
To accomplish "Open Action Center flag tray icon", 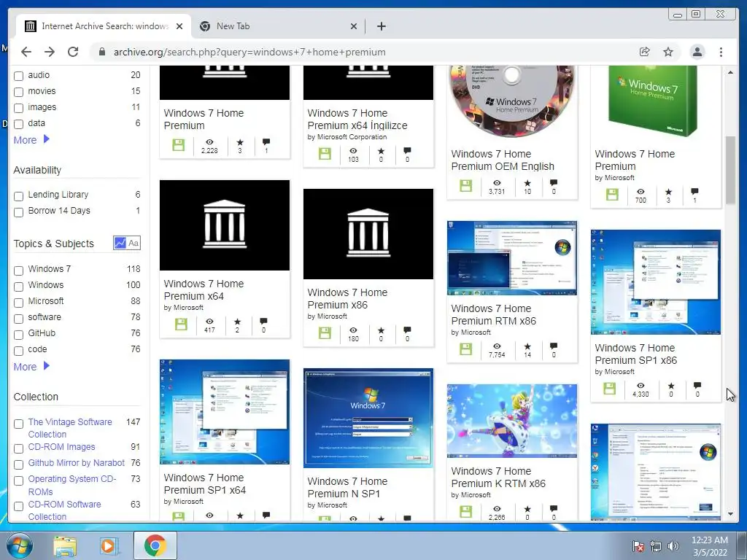I will 638,546.
